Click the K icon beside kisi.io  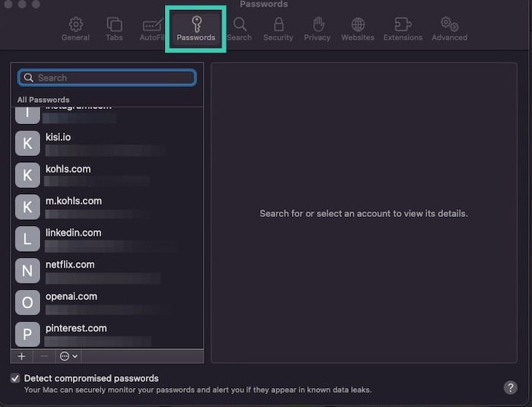[27, 143]
